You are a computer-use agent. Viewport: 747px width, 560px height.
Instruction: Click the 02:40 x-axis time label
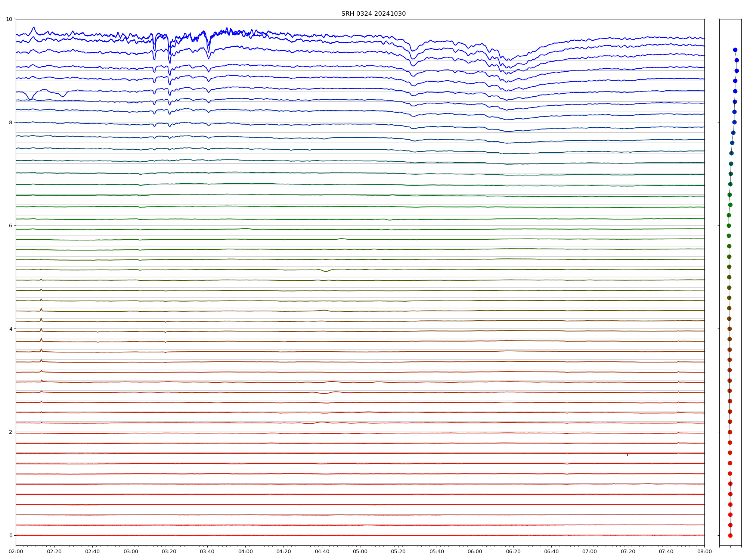coord(92,551)
